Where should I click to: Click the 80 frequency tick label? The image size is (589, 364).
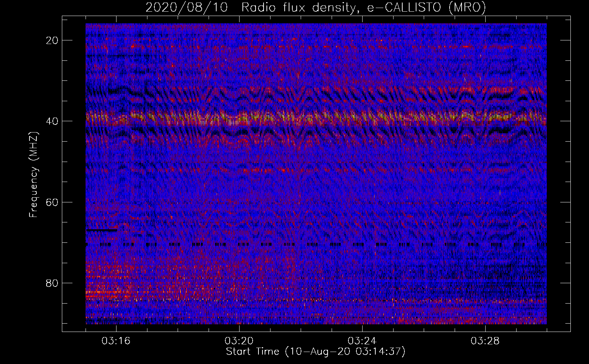[x=52, y=283]
